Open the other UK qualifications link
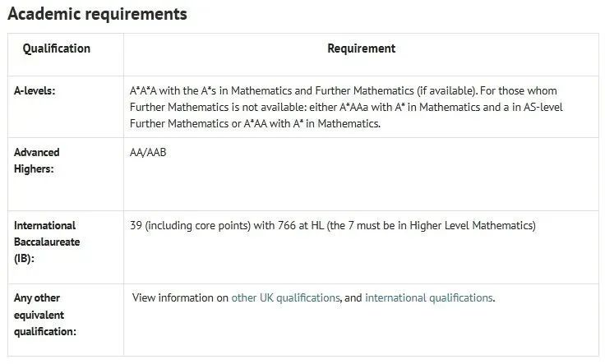The height and width of the screenshot is (364, 605). coord(285,297)
